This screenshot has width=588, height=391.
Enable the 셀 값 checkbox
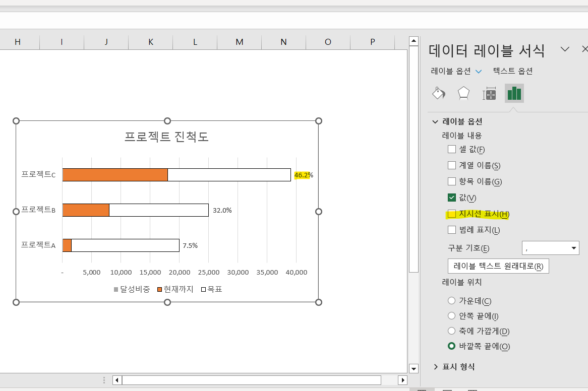pyautogui.click(x=451, y=149)
